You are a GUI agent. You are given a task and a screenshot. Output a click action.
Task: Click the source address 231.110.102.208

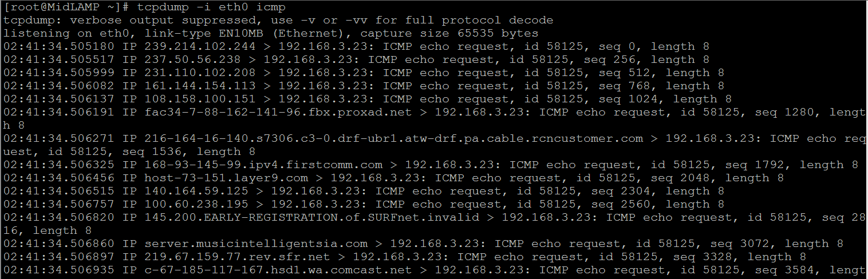tap(200, 73)
